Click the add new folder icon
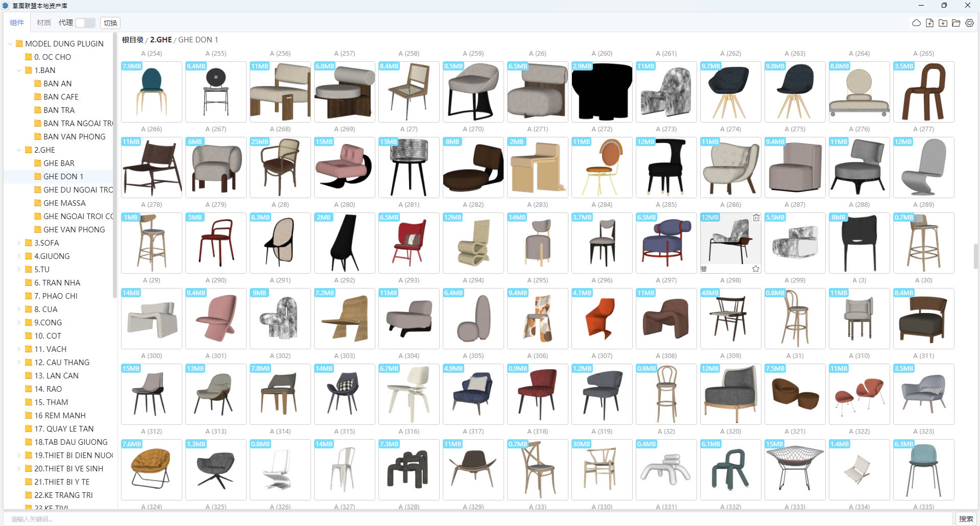The height and width of the screenshot is (526, 980). pos(943,23)
